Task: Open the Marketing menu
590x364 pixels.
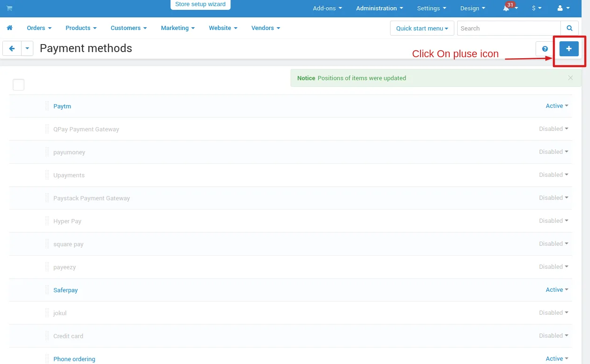Action: [x=177, y=28]
